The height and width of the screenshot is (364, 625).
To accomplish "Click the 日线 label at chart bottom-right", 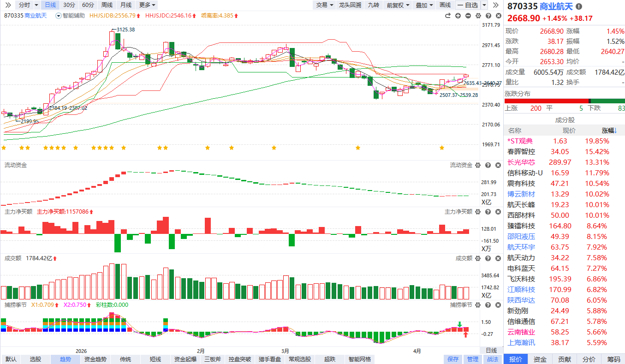I will click(x=492, y=351).
